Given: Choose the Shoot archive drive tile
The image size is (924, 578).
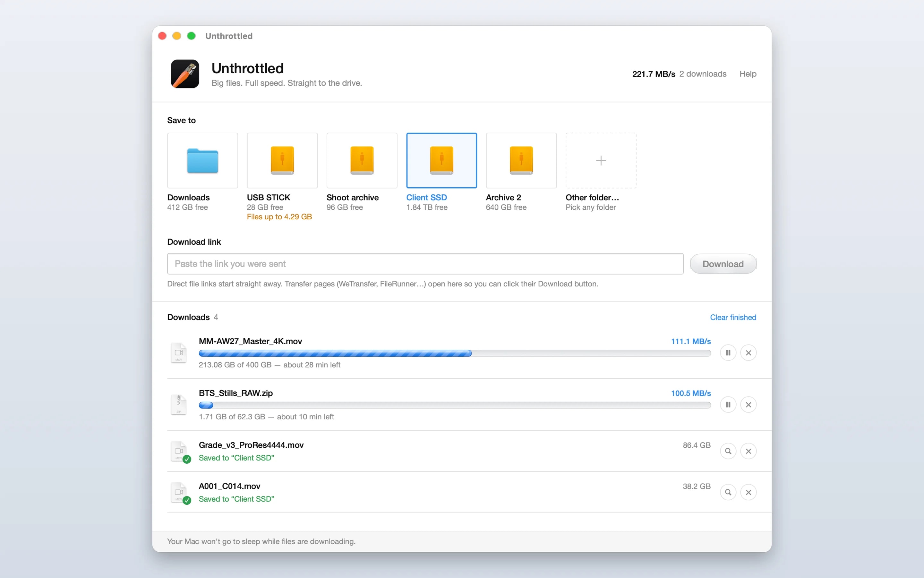Looking at the screenshot, I should 362,161.
